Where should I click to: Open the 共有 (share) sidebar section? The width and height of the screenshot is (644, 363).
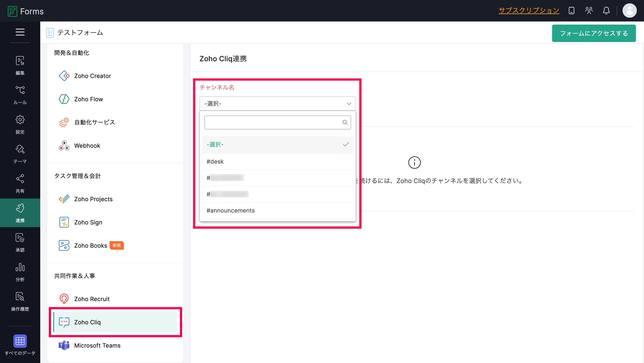[x=20, y=183]
